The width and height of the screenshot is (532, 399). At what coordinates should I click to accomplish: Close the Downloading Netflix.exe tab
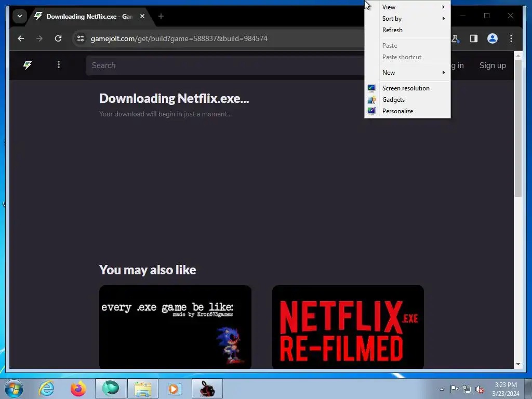tap(142, 16)
